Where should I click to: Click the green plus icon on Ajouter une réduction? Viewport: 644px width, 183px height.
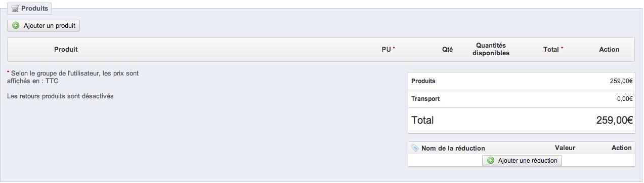[x=491, y=161]
